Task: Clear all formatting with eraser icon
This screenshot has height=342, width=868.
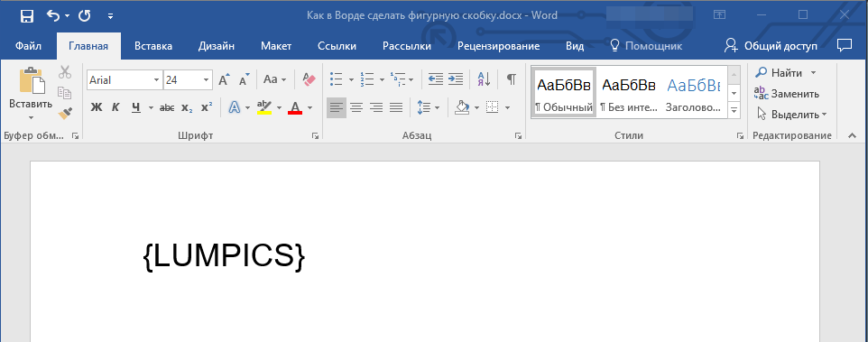Action: click(x=309, y=79)
